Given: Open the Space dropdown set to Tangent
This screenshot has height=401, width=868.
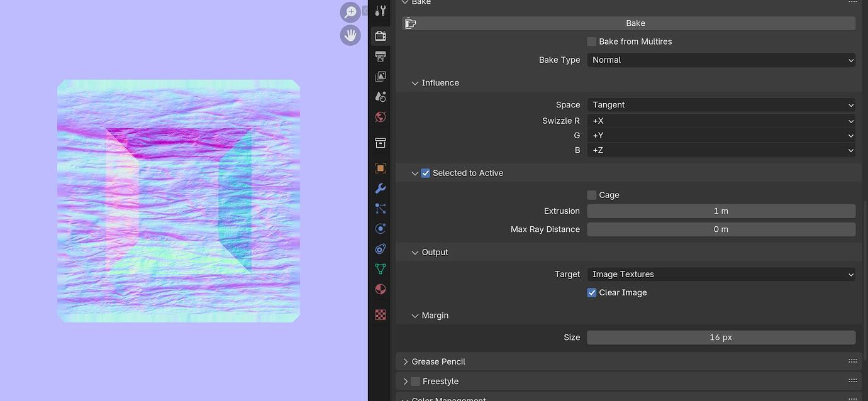Looking at the screenshot, I should [721, 105].
